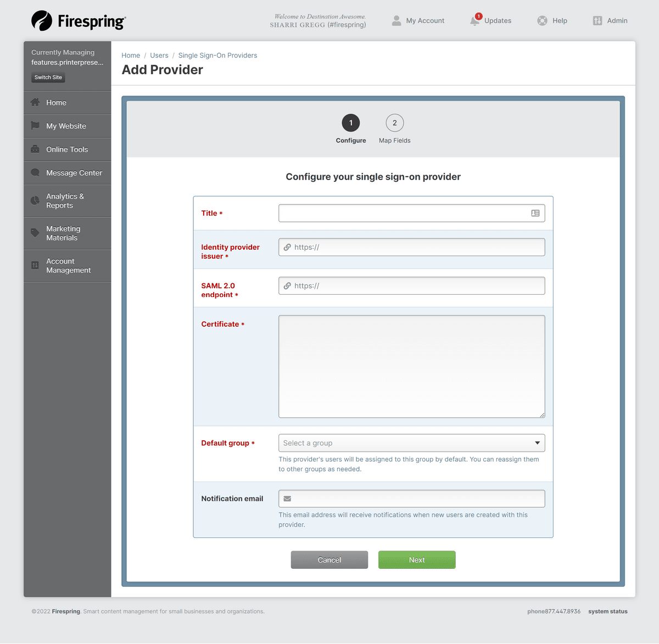Expand the Default group dropdown
This screenshot has width=659, height=644.
pos(411,443)
